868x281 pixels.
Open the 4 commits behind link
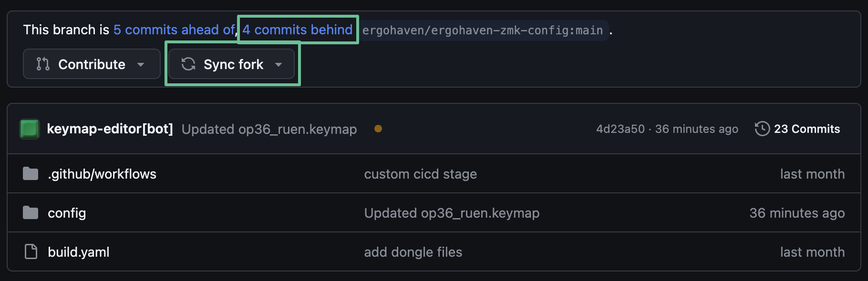coord(297,30)
